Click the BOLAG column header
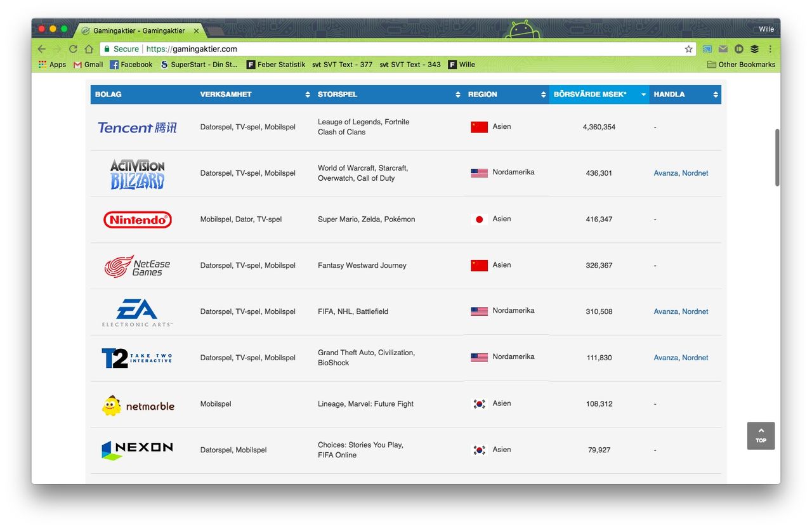The height and width of the screenshot is (529, 812). coord(143,95)
